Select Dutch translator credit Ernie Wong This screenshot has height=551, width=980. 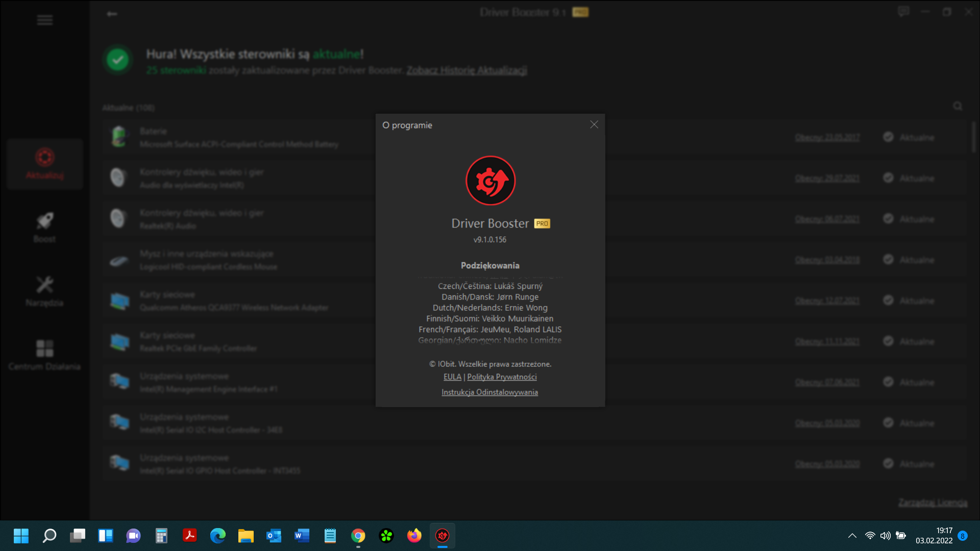point(490,308)
